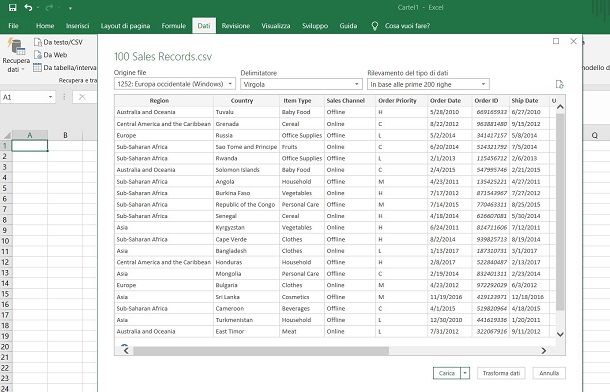This screenshot has height=392, width=610.
Task: Click the Annulla button
Action: 549,373
